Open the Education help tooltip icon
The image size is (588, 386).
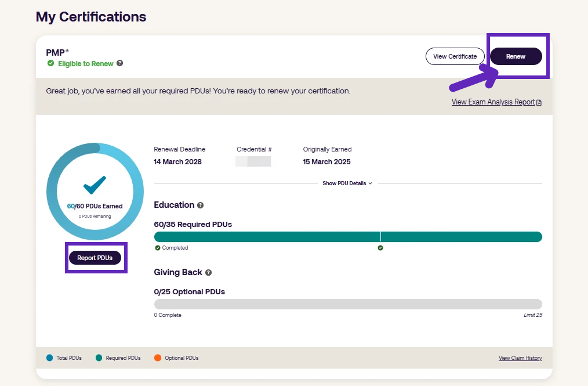[201, 205]
